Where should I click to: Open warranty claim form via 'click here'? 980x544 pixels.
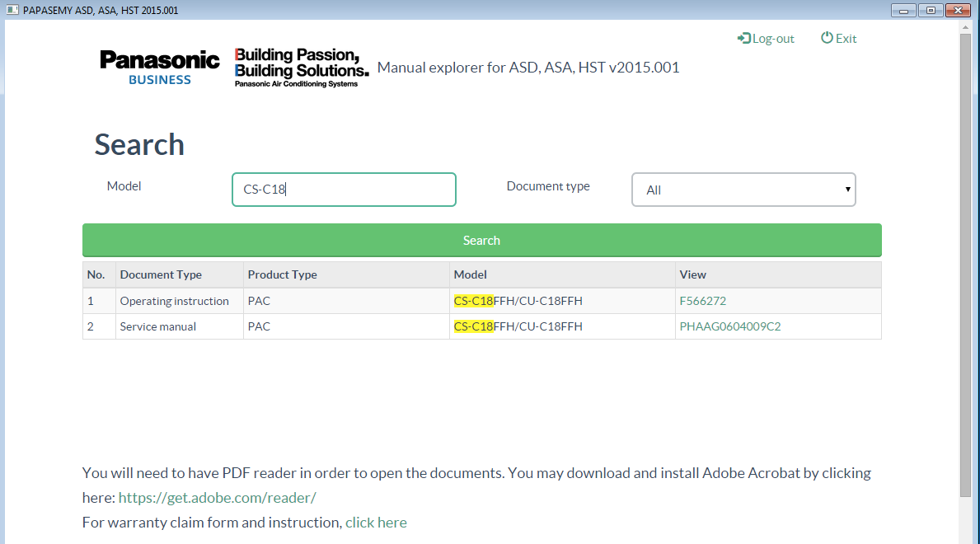click(376, 523)
